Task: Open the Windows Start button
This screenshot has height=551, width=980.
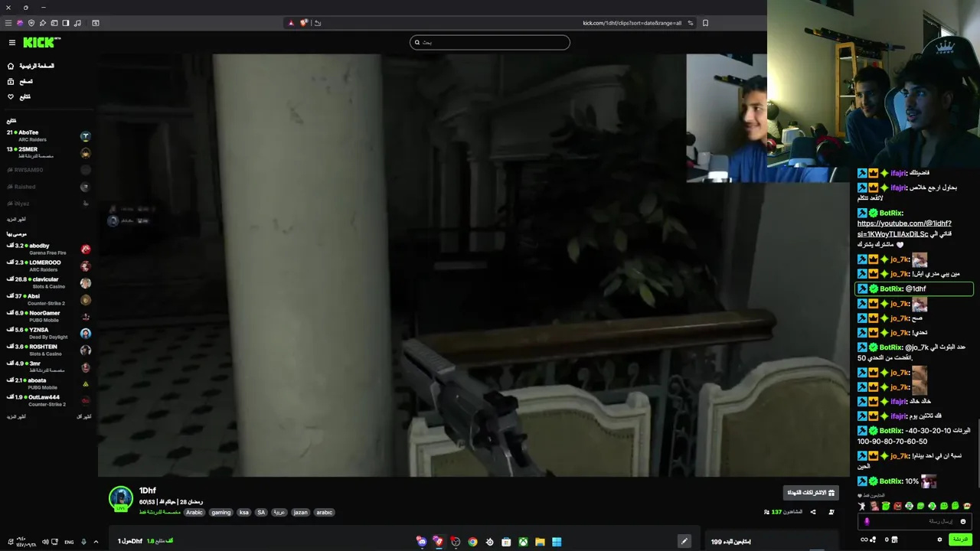Action: [x=557, y=542]
